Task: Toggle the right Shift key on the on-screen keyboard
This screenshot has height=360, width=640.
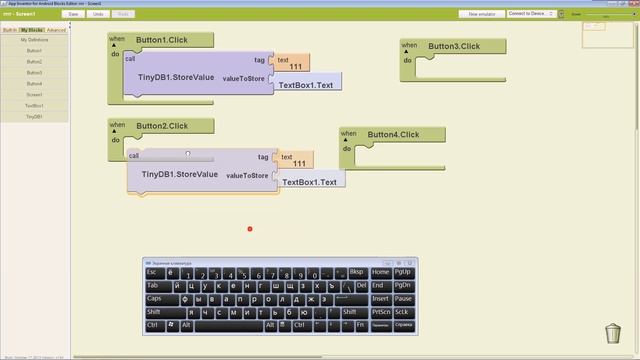Action: click(x=355, y=313)
